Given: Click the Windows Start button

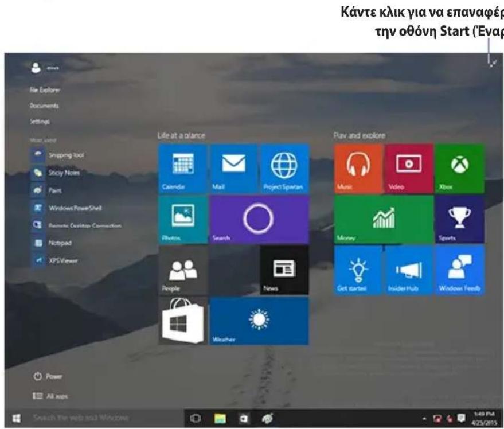Looking at the screenshot, I should pyautogui.click(x=16, y=418).
